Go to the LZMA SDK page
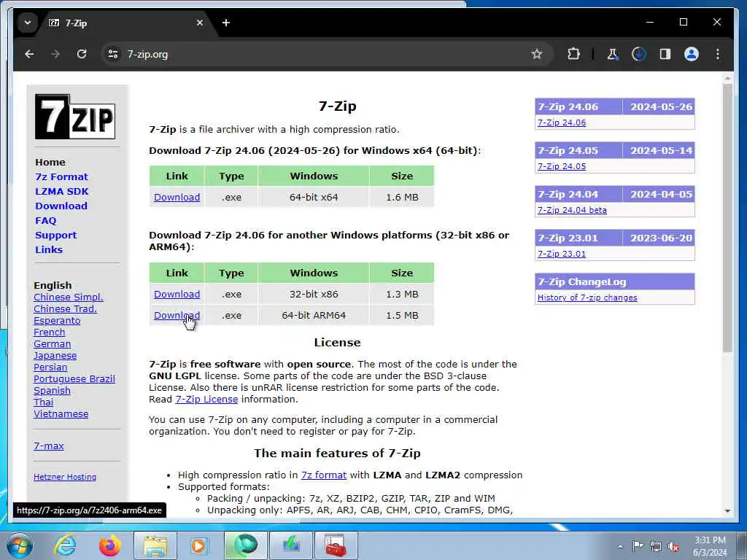The image size is (747, 560). [62, 192]
